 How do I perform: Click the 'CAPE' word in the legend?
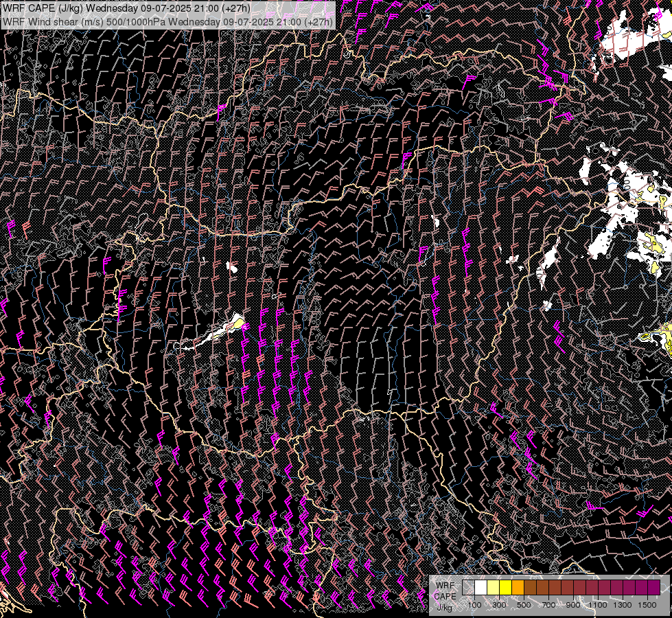tap(445, 597)
